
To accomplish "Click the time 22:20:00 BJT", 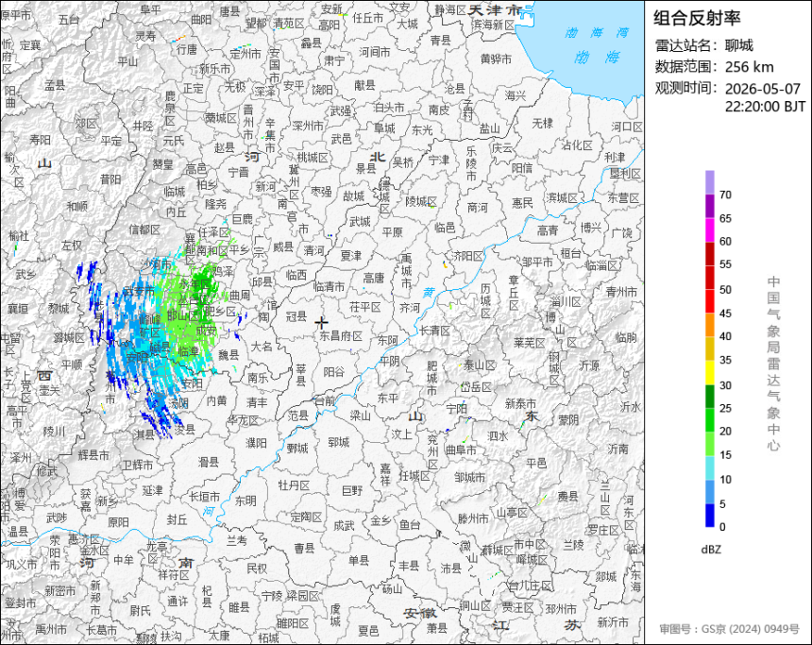I will 765,106.
